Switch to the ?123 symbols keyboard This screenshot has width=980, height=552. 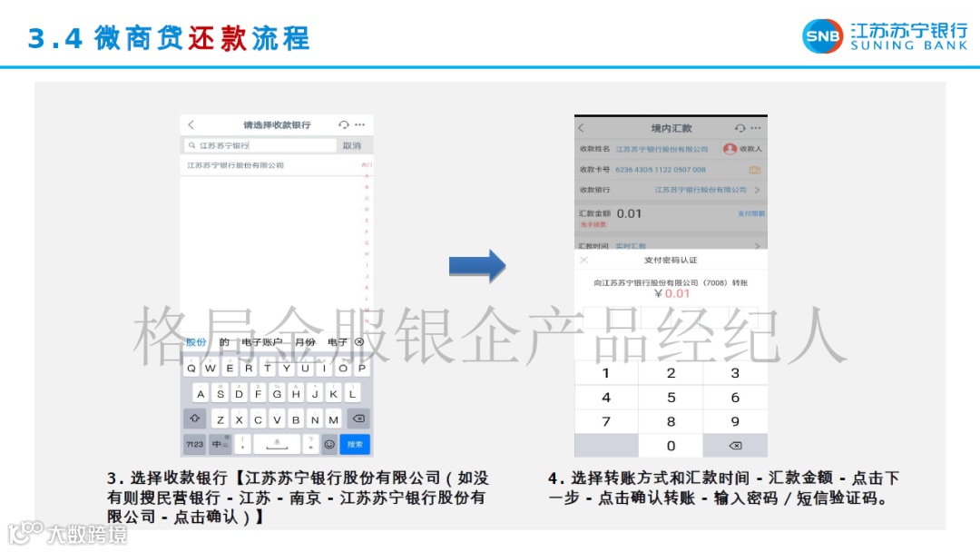194,445
